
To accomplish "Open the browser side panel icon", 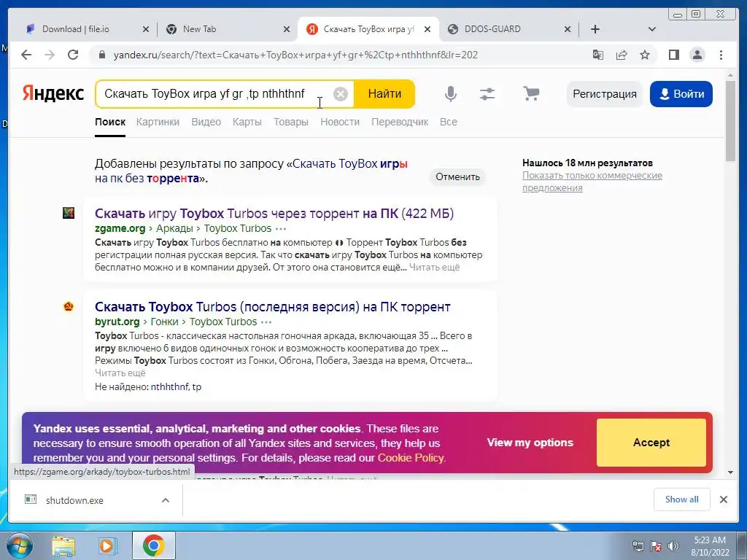I will point(673,55).
